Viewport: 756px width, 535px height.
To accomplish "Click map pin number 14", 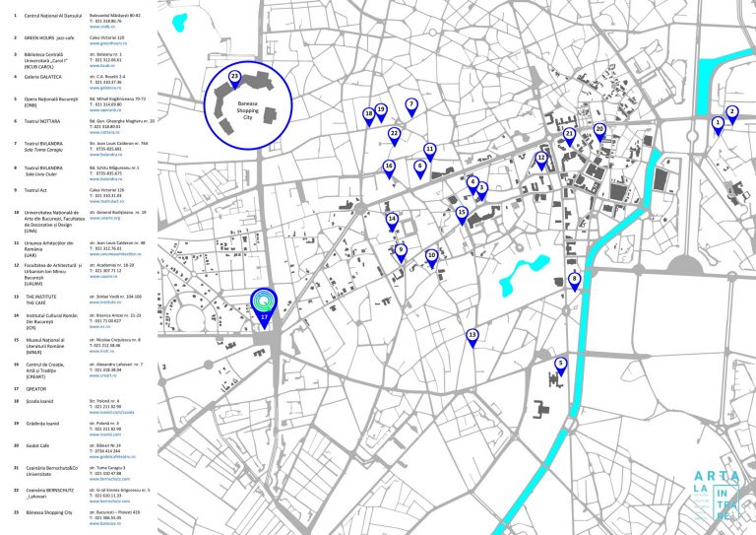I will [392, 220].
